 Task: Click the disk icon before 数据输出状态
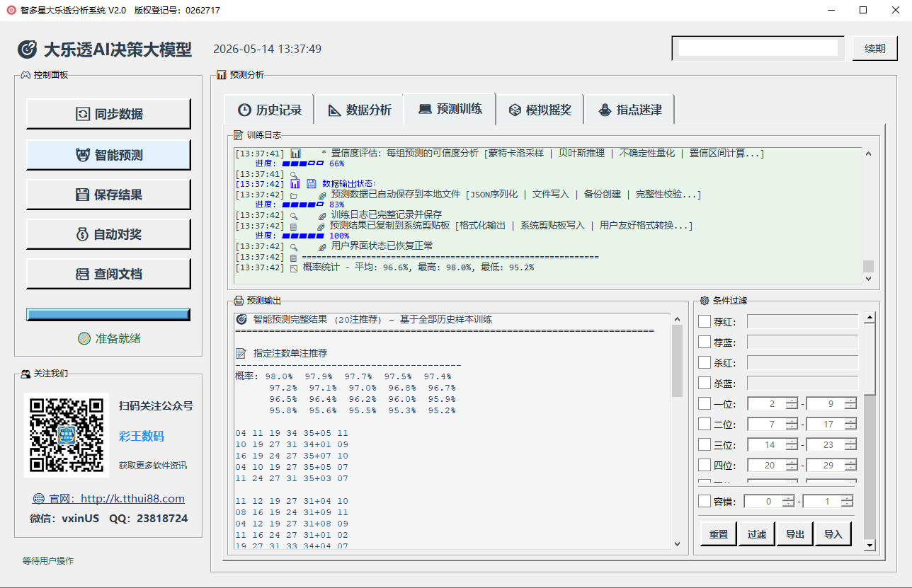coord(311,183)
